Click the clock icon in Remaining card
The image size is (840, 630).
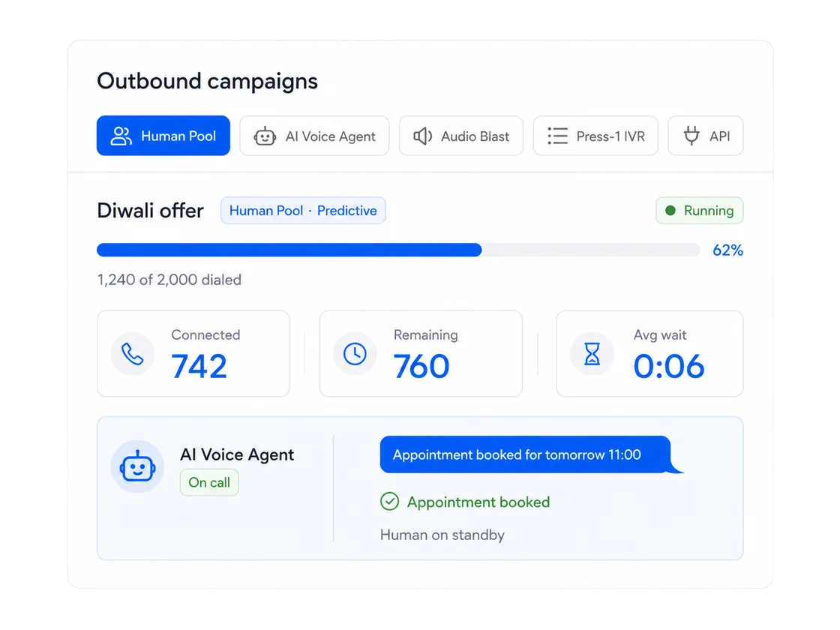355,354
